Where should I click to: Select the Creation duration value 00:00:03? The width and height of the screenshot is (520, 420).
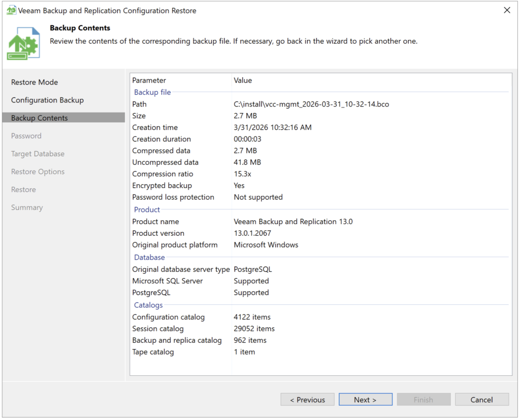tap(247, 139)
